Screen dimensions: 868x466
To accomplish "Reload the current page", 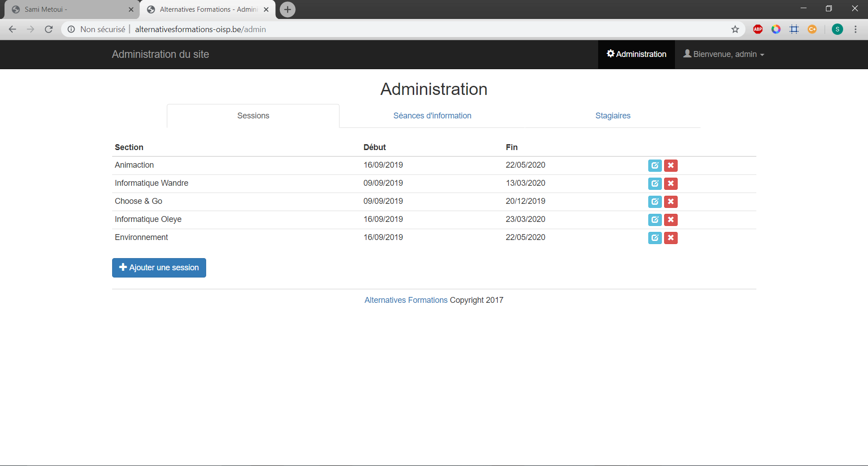I will [49, 29].
